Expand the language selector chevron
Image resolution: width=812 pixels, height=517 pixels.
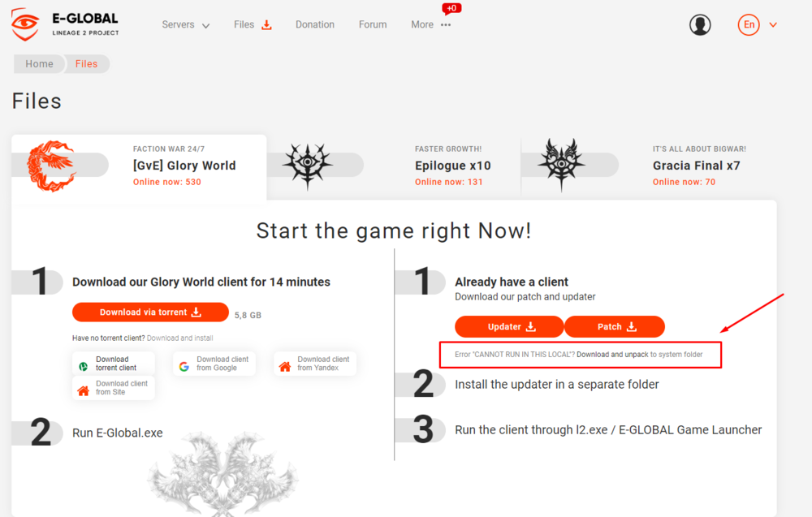pyautogui.click(x=773, y=25)
